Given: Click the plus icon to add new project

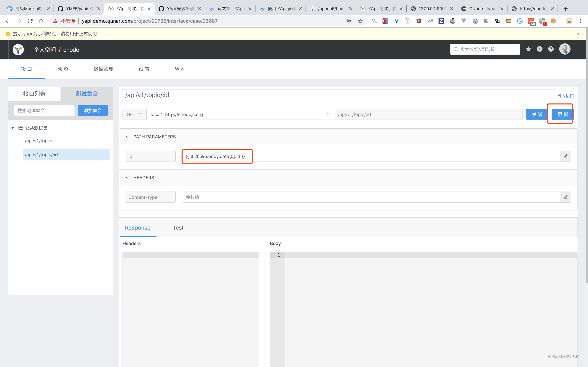Looking at the screenshot, I should click(x=539, y=49).
